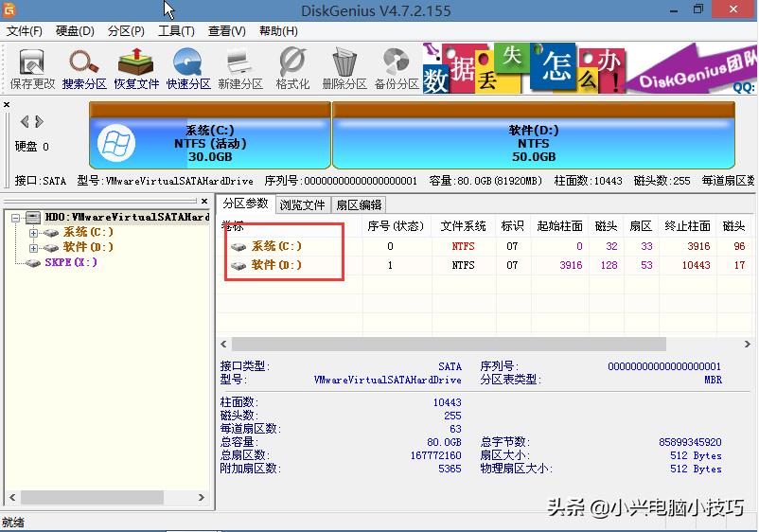Select SKPE(X:) in the left tree
Viewport: 759px width, 532px height.
(71, 262)
